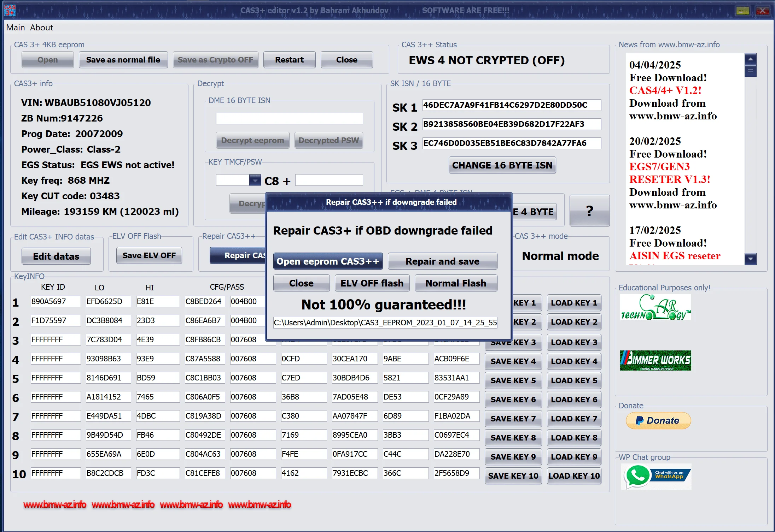Click the Decrypted PSW button
Screen dimensions: 775x532
coord(328,140)
